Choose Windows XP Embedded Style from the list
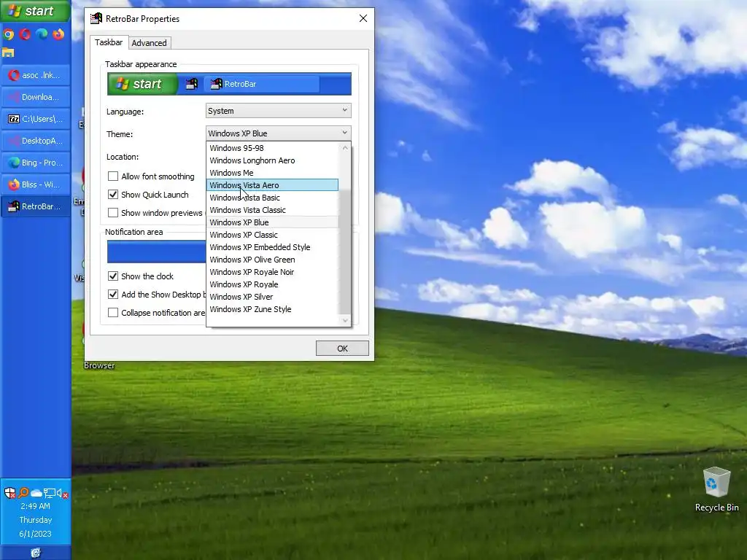 coord(273,247)
